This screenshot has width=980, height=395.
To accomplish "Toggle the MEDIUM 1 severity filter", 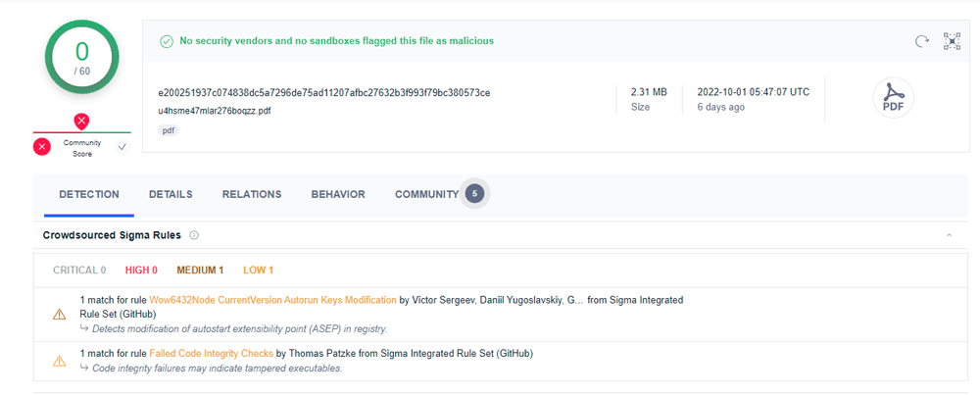I will click(x=200, y=271).
